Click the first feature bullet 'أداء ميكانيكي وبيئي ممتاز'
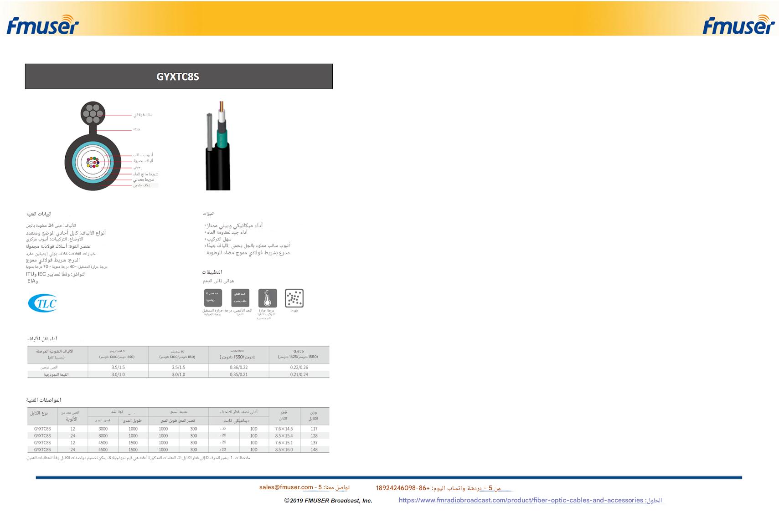The height and width of the screenshot is (532, 779). pos(234,225)
